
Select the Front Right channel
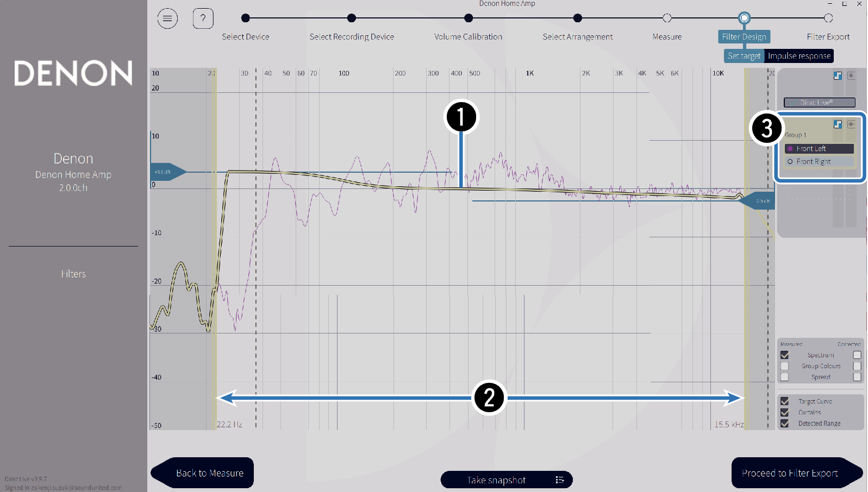[x=820, y=162]
